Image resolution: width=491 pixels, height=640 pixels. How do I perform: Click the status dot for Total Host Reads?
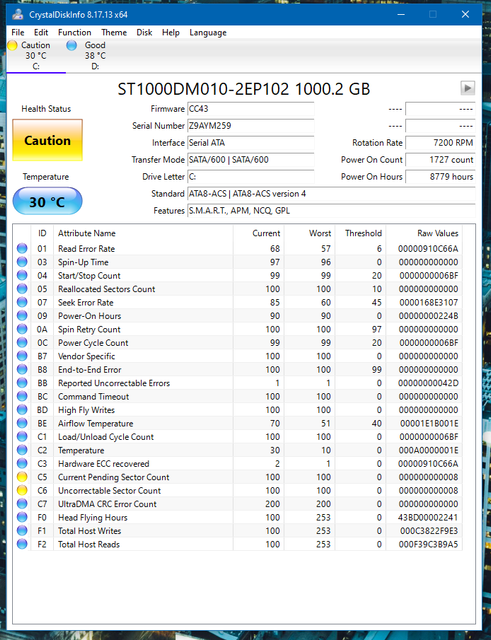pos(22,544)
